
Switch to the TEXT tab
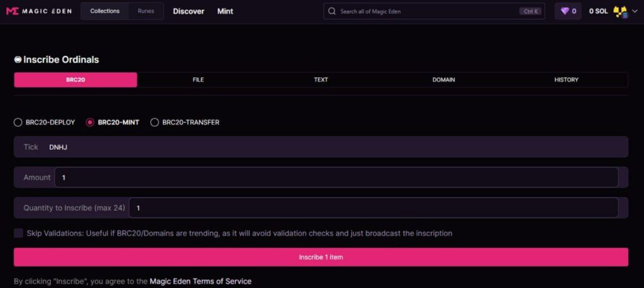tap(321, 80)
